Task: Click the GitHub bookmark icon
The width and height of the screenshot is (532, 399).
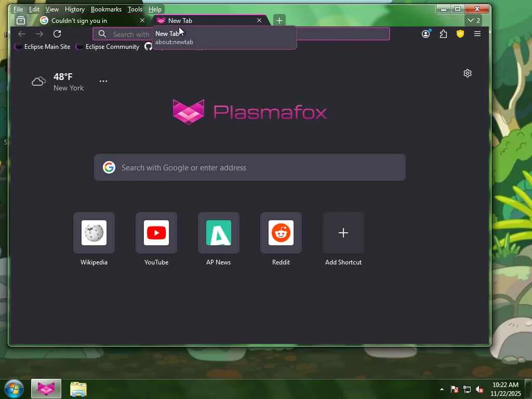Action: [x=148, y=46]
